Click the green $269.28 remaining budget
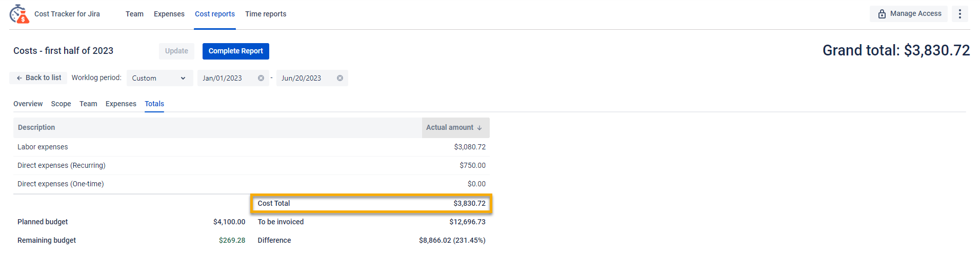This screenshot has height=271, width=980. click(232, 240)
